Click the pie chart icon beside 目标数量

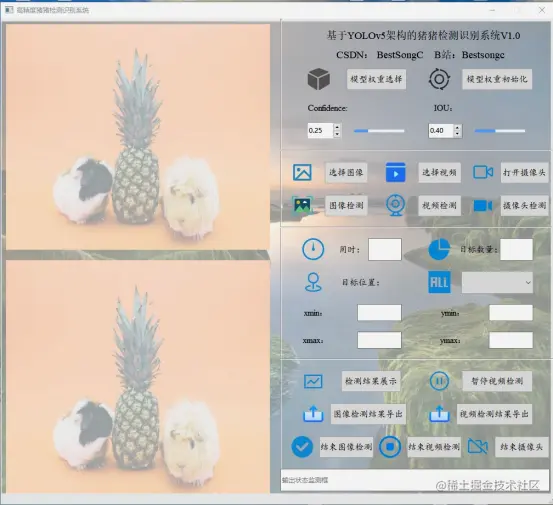coord(439,249)
